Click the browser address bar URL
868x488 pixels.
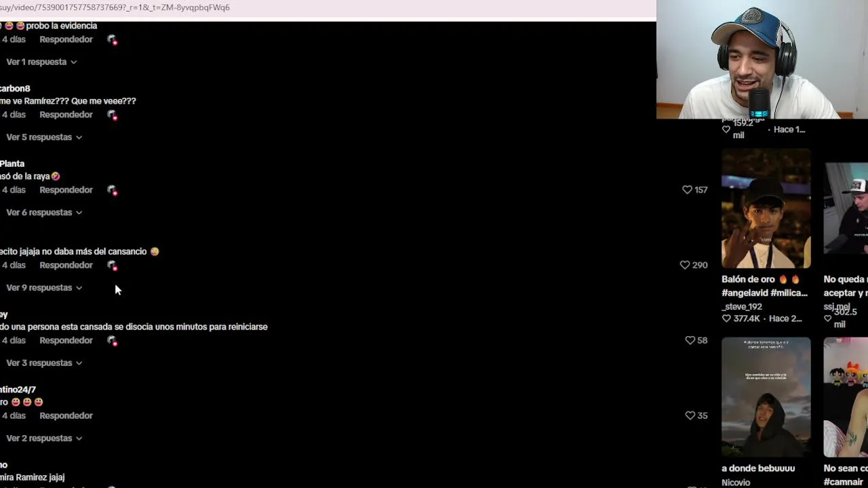pyautogui.click(x=115, y=7)
